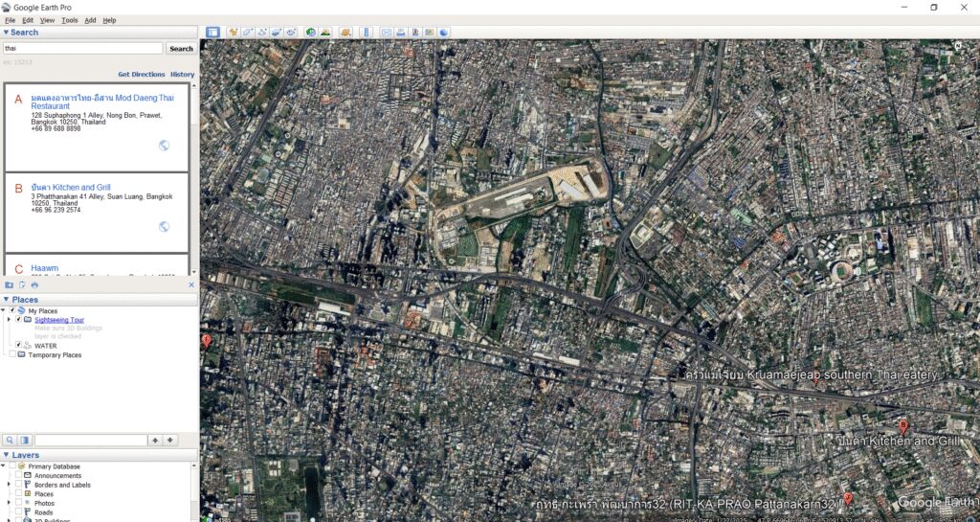The width and height of the screenshot is (980, 522).
Task: Collapse the Primary Database tree node
Action: (x=4, y=466)
